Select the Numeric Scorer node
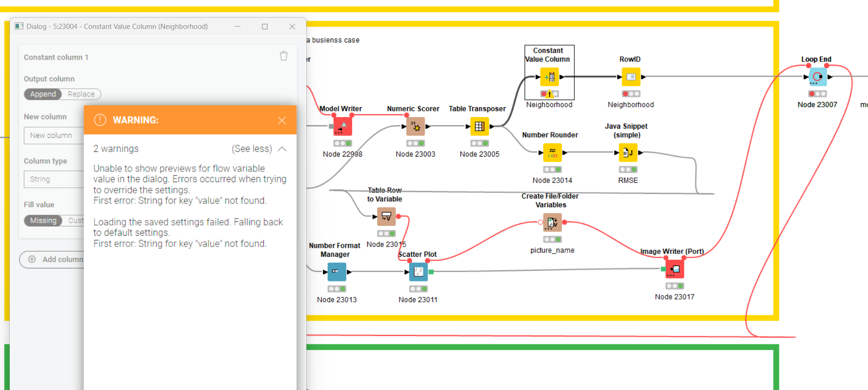The width and height of the screenshot is (868, 390). pyautogui.click(x=415, y=126)
